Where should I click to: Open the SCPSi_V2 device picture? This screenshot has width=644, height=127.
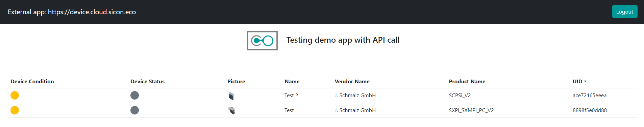[231, 96]
